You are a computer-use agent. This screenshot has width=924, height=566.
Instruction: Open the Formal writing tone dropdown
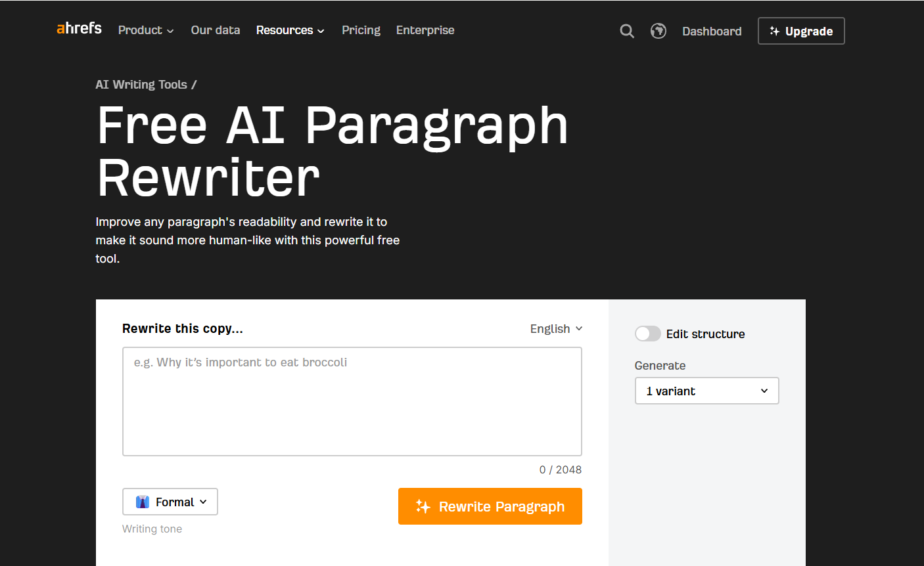(x=170, y=502)
